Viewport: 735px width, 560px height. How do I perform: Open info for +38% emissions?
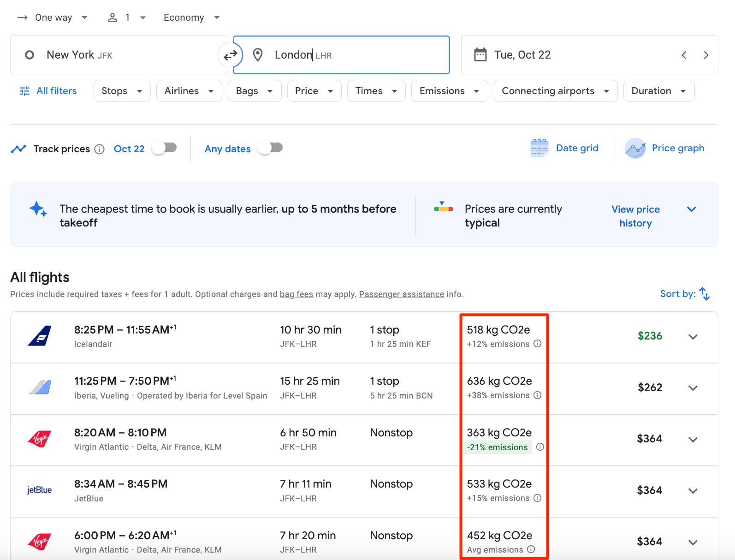click(537, 395)
